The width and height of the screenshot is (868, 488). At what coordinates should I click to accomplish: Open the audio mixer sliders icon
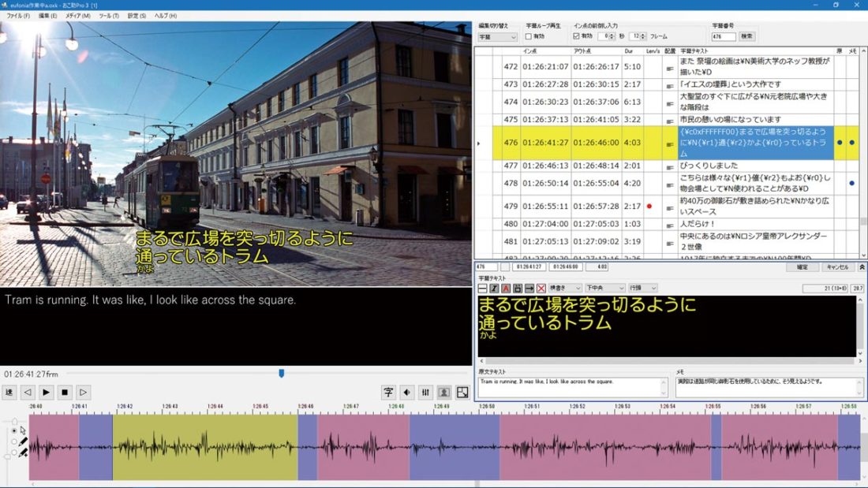click(425, 392)
